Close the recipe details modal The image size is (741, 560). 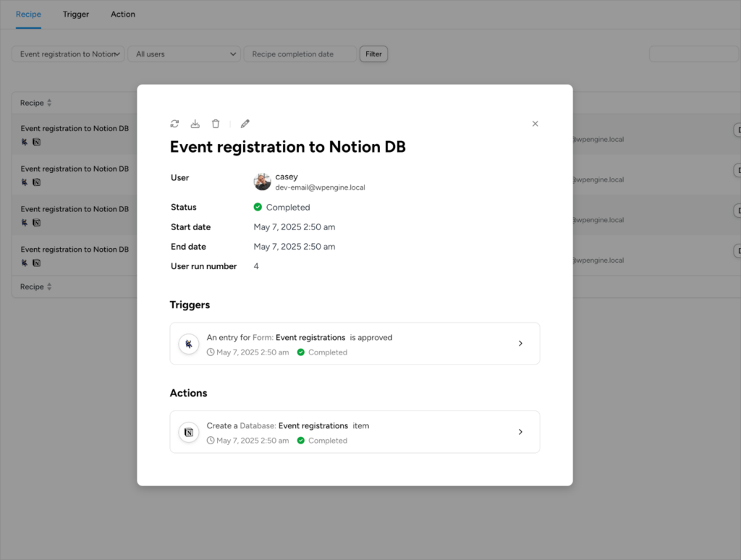pyautogui.click(x=535, y=124)
